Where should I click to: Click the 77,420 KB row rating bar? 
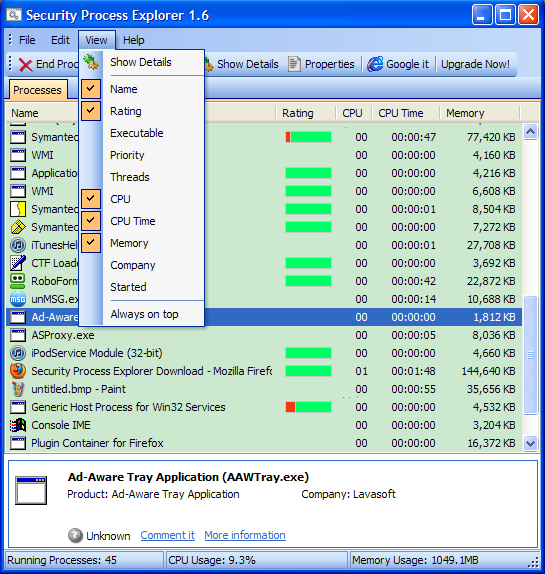[x=309, y=137]
